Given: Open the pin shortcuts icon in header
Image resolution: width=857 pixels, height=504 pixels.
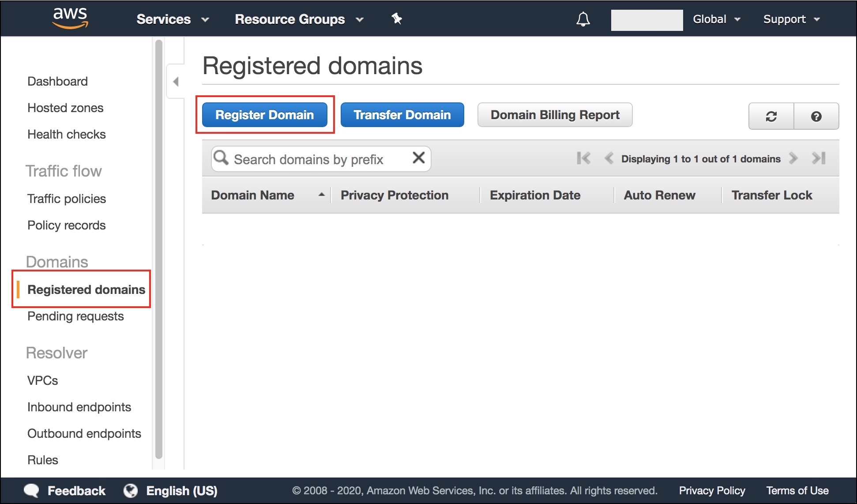Looking at the screenshot, I should 397,19.
